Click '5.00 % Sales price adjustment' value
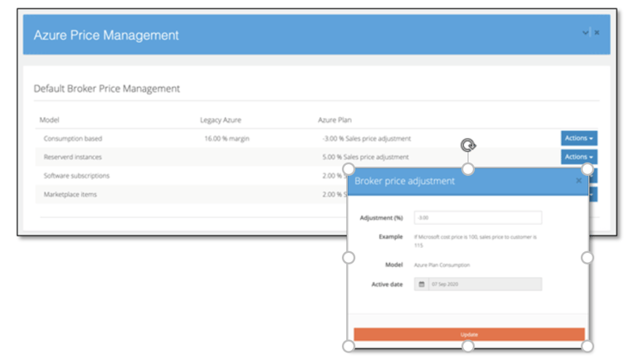Screen dimensions: 634x364 tap(365, 158)
